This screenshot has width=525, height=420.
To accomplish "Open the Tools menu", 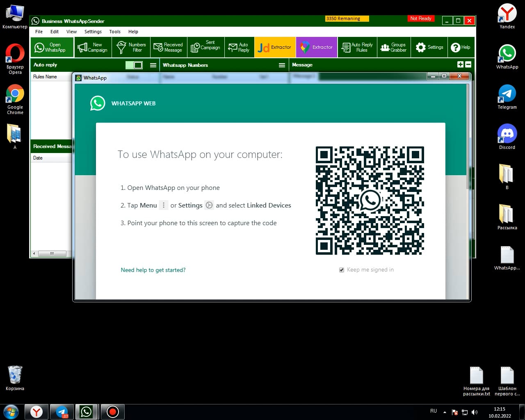I will coord(115,32).
